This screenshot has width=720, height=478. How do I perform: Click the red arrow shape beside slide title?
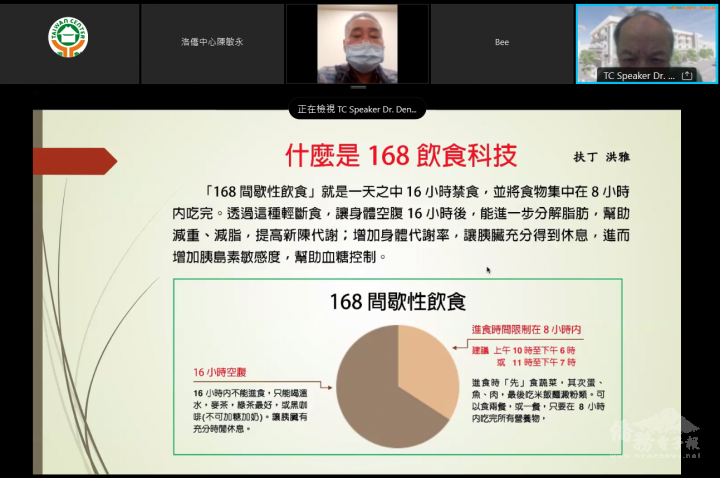tap(75, 161)
